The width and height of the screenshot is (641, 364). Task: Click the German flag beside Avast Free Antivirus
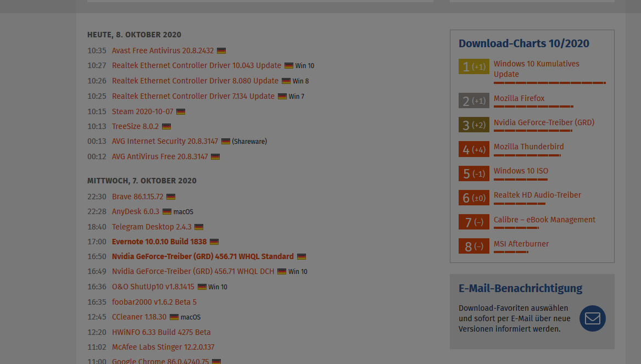(x=221, y=51)
